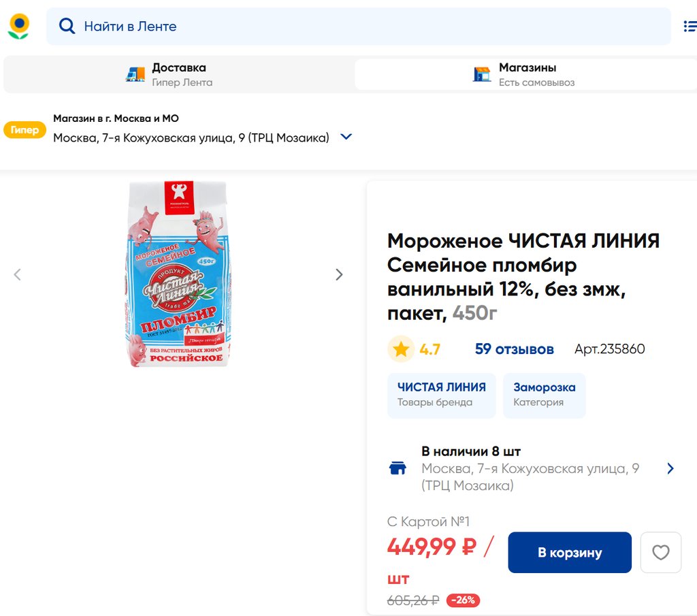Screen dimensions: 697x616
Task: Click the blue store availability icon
Action: [398, 468]
